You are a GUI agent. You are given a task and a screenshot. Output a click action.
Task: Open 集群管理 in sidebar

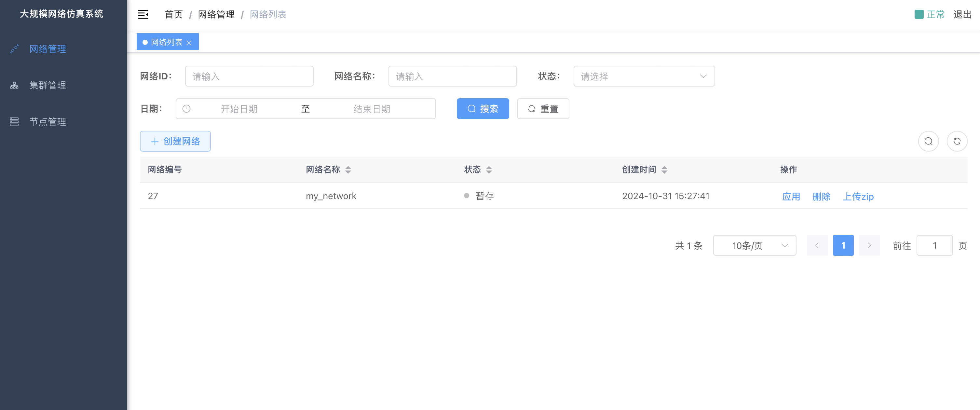[48, 85]
